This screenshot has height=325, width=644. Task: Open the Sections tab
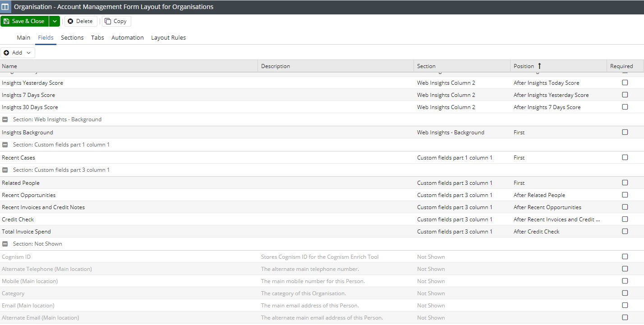point(72,37)
